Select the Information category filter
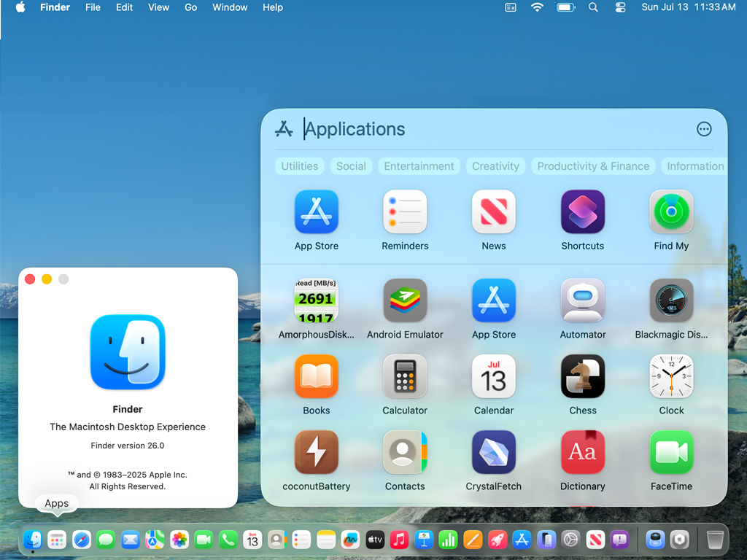 (694, 166)
